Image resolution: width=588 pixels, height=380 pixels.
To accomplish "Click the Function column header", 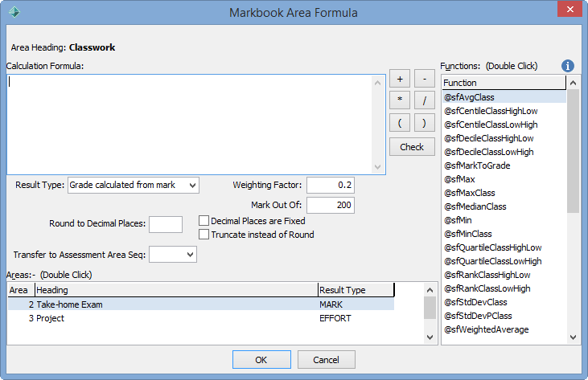I will tap(504, 83).
